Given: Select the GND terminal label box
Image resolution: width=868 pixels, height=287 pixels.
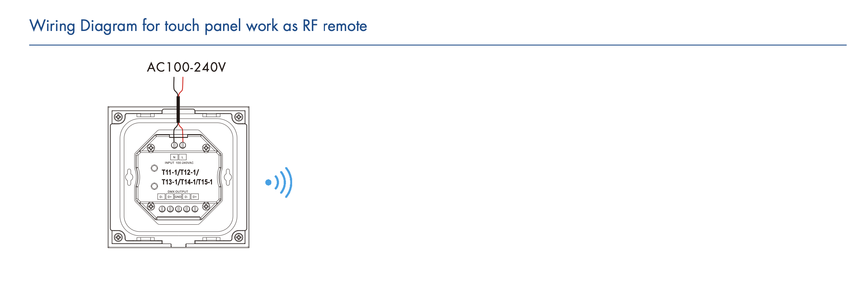Looking at the screenshot, I should pyautogui.click(x=178, y=197).
